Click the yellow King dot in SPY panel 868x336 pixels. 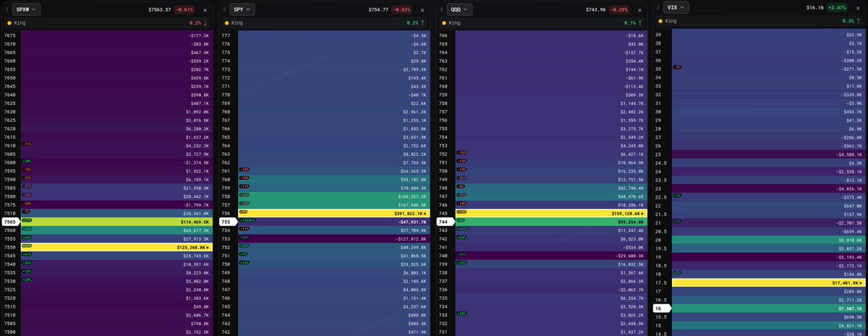[226, 23]
